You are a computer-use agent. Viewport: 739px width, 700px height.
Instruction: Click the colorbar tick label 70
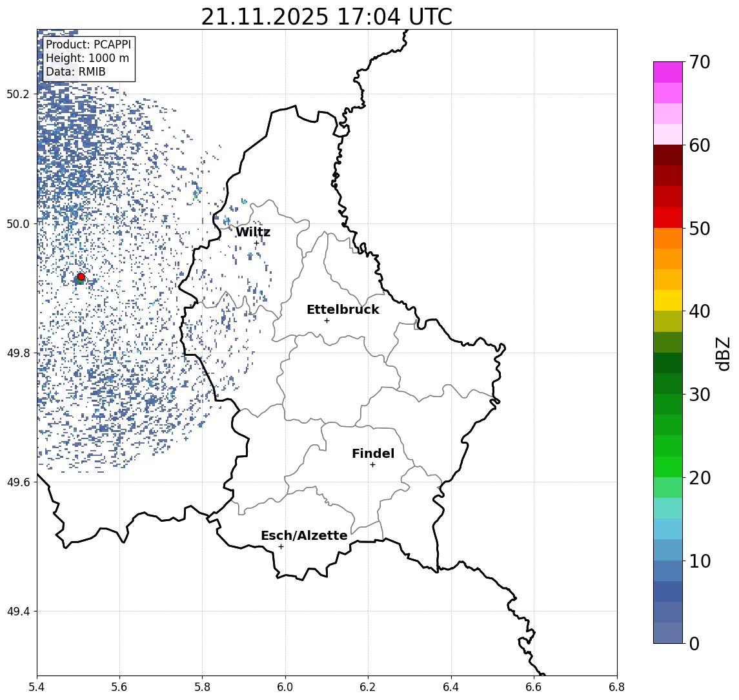pos(700,62)
